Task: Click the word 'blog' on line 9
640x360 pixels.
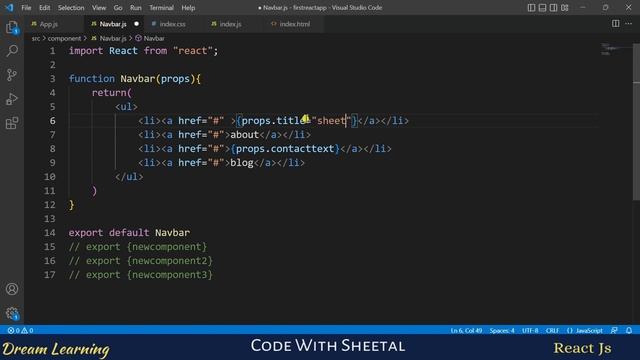Action: click(x=242, y=162)
